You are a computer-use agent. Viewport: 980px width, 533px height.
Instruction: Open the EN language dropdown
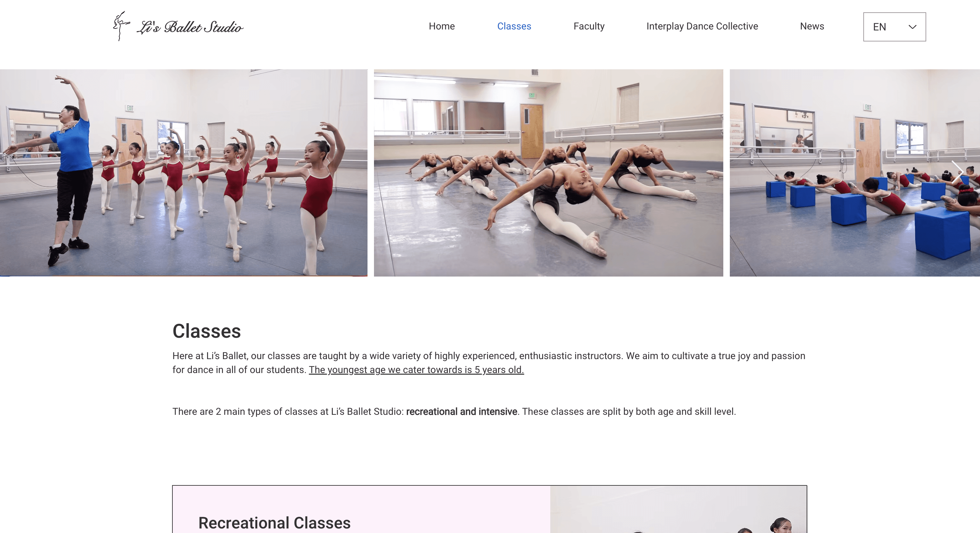pyautogui.click(x=894, y=27)
